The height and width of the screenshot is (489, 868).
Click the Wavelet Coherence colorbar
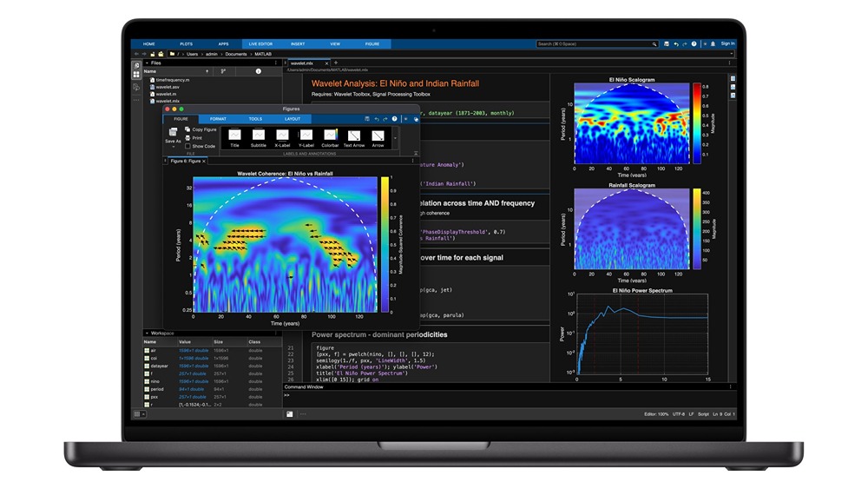(x=385, y=244)
